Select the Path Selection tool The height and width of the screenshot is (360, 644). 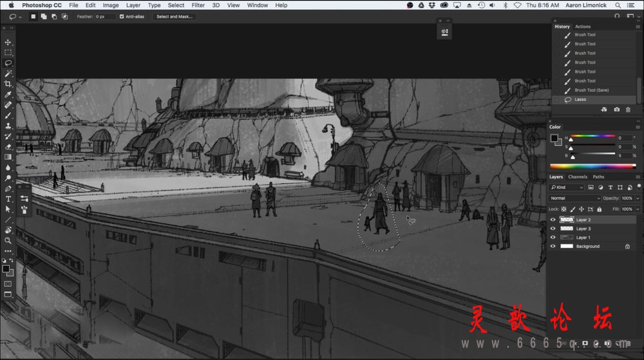coord(8,209)
